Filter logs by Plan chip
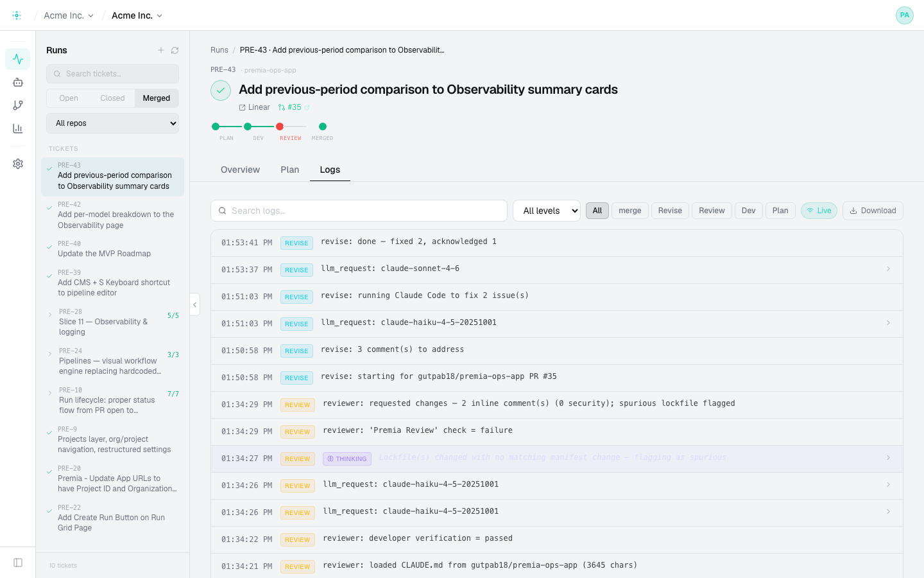 coord(780,211)
